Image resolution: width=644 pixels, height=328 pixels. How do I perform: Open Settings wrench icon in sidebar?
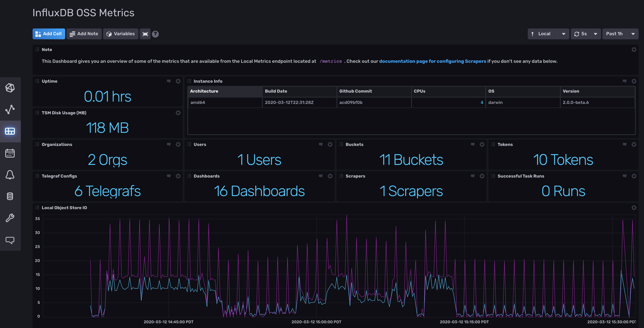[x=10, y=218]
